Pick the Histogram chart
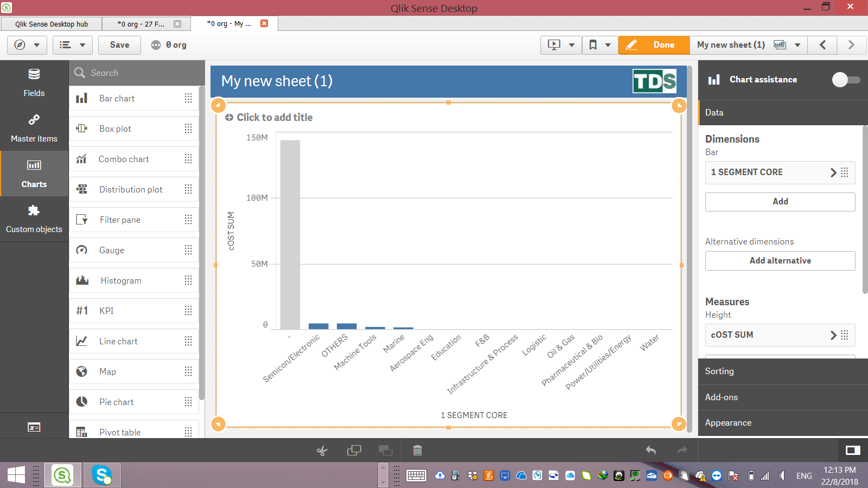868x488 pixels. [134, 280]
